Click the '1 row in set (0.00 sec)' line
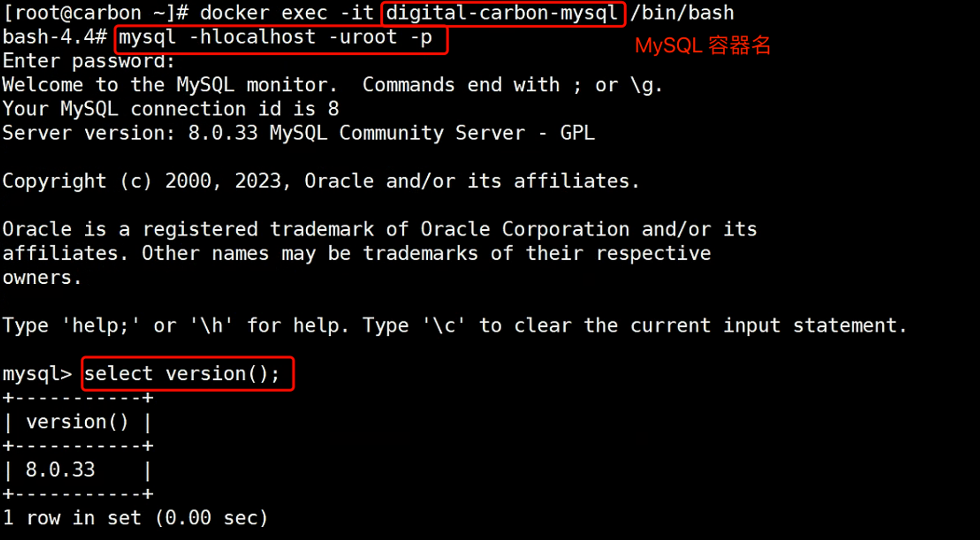The height and width of the screenshot is (540, 980). (x=135, y=518)
